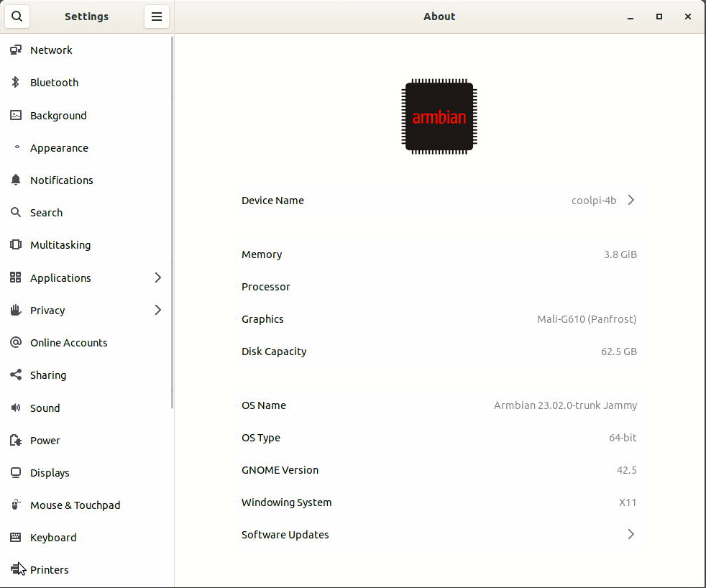
Task: Open Device Name chevron to rename
Action: point(631,200)
